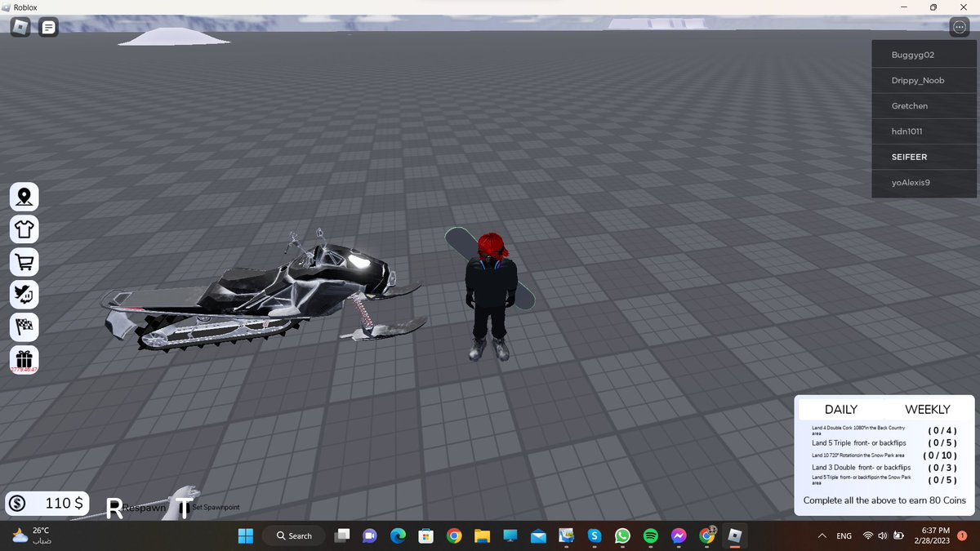Viewport: 980px width, 551px height.
Task: Open Task View on the taskbar
Action: (341, 535)
